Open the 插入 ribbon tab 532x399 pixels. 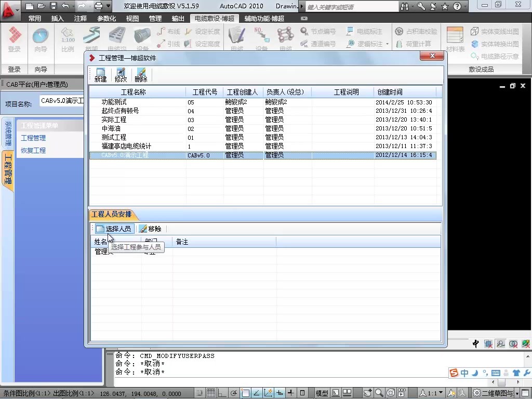coord(57,18)
